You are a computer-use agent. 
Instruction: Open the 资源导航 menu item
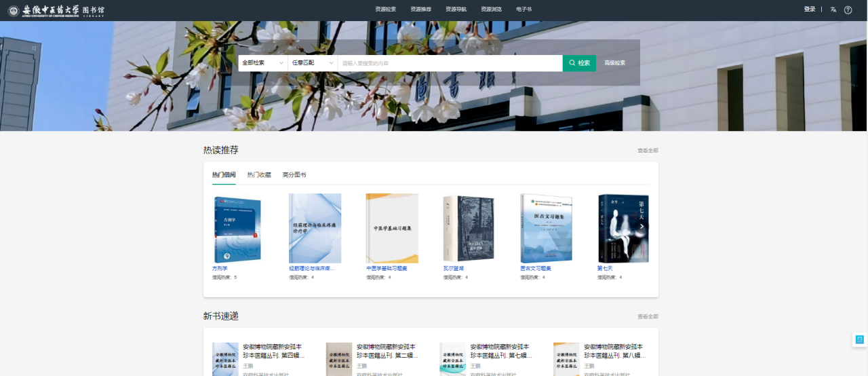[x=456, y=10]
